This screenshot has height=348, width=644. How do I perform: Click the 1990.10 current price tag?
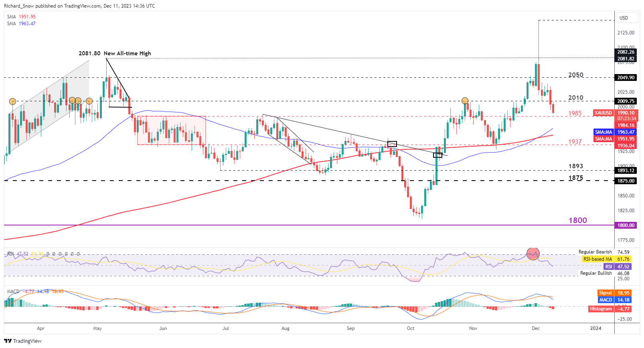click(626, 113)
